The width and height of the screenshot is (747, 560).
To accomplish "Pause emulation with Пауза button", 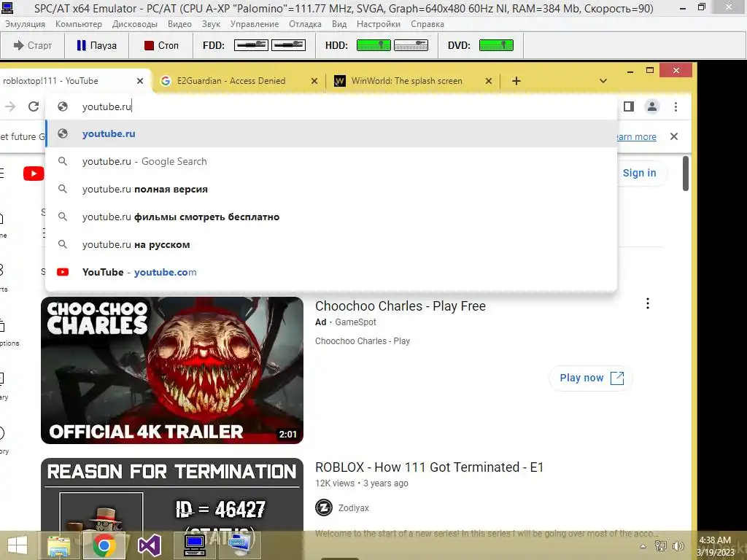I will [97, 45].
